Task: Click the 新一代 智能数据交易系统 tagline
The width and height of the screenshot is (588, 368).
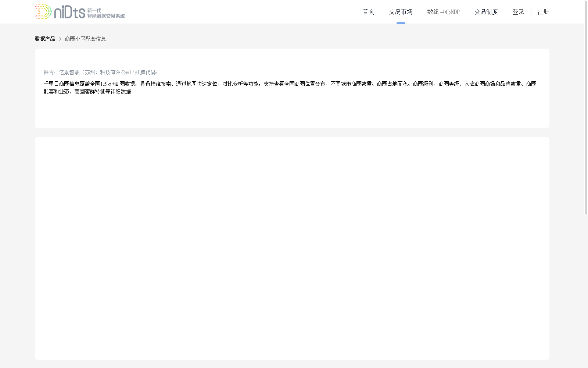Action: [106, 13]
